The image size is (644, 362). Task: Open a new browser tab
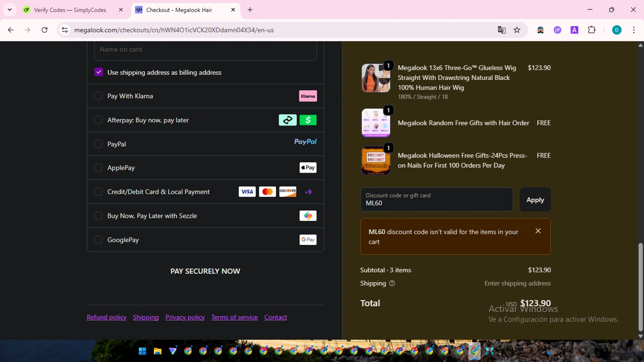coord(250,10)
